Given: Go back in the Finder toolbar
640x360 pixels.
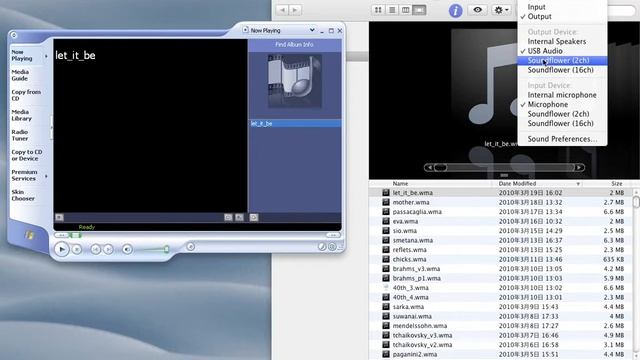Looking at the screenshot, I should [x=282, y=9].
